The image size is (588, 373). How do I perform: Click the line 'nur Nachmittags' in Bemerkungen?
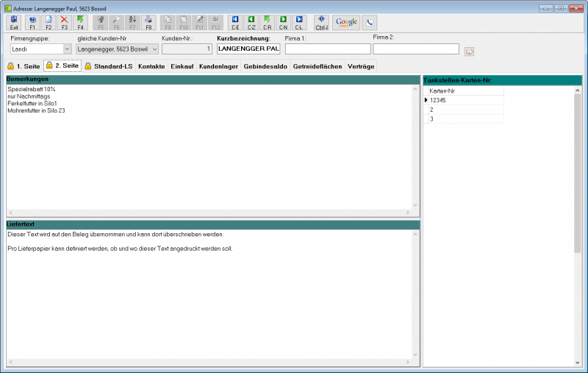(x=29, y=96)
